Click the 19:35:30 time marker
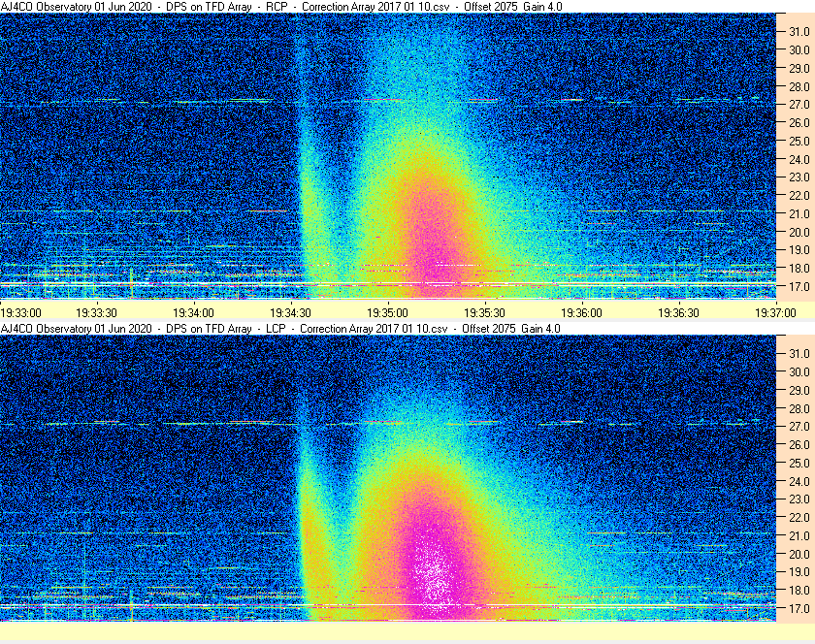The image size is (815, 644). [484, 313]
